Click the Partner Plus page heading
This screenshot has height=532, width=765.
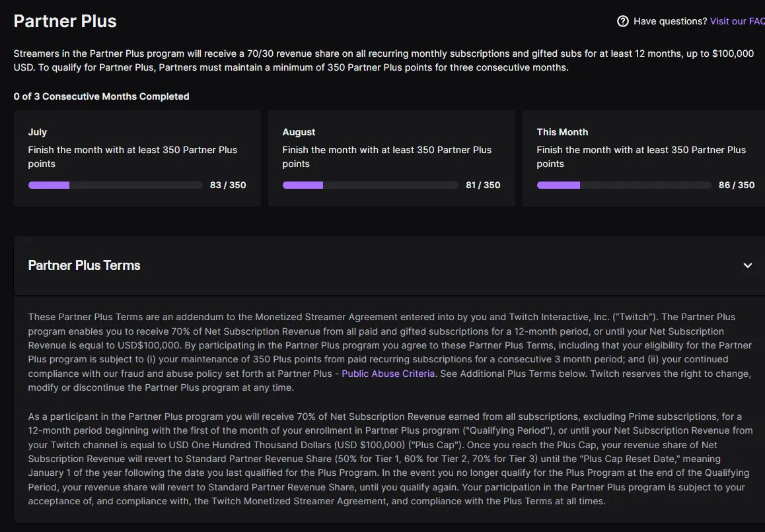65,21
